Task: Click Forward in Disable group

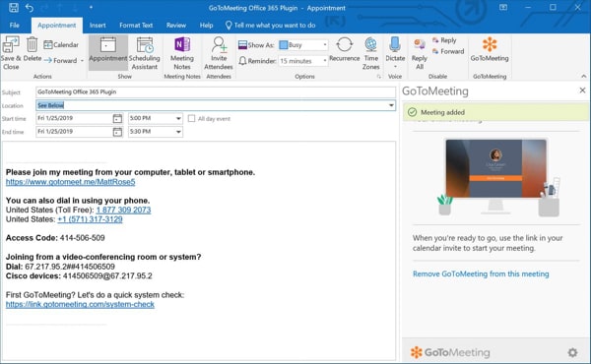Action: pyautogui.click(x=448, y=51)
